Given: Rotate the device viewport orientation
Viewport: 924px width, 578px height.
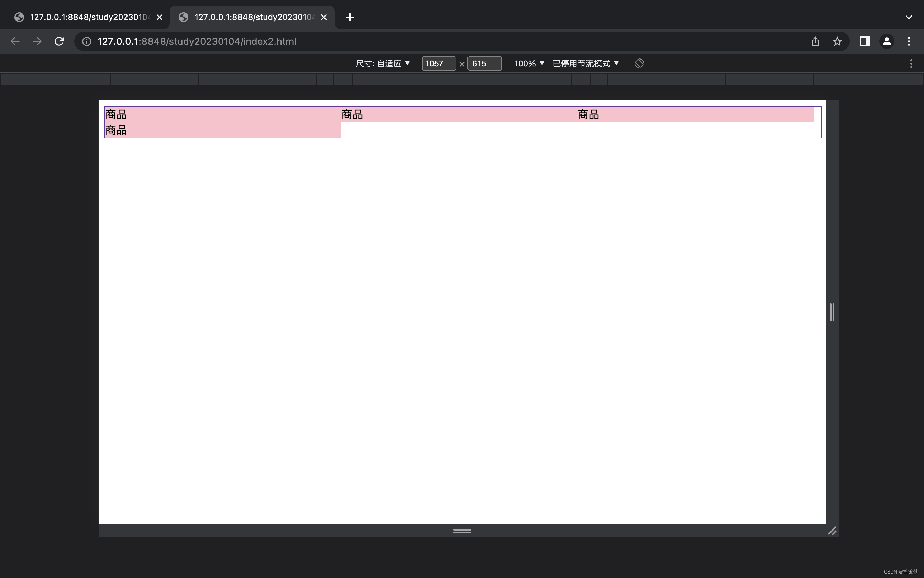Looking at the screenshot, I should click(639, 63).
